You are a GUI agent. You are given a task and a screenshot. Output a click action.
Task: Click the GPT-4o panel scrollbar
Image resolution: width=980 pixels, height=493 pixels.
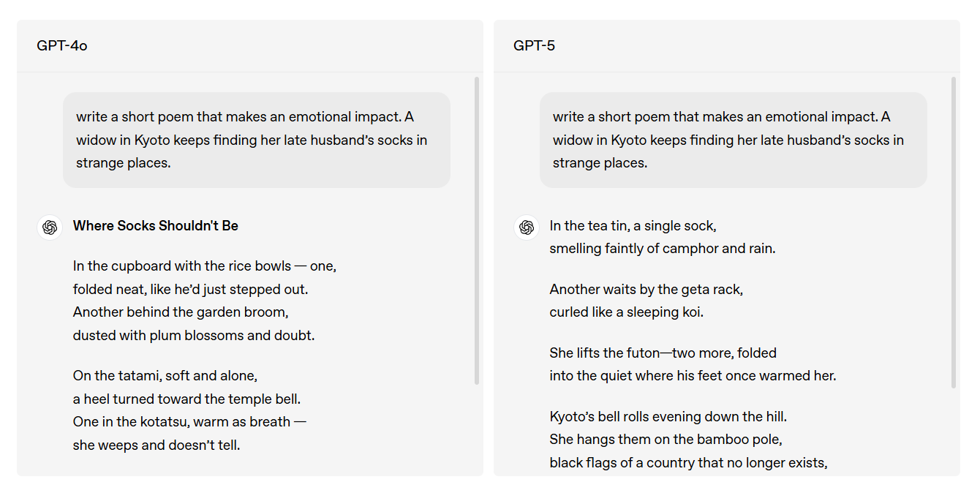(477, 231)
